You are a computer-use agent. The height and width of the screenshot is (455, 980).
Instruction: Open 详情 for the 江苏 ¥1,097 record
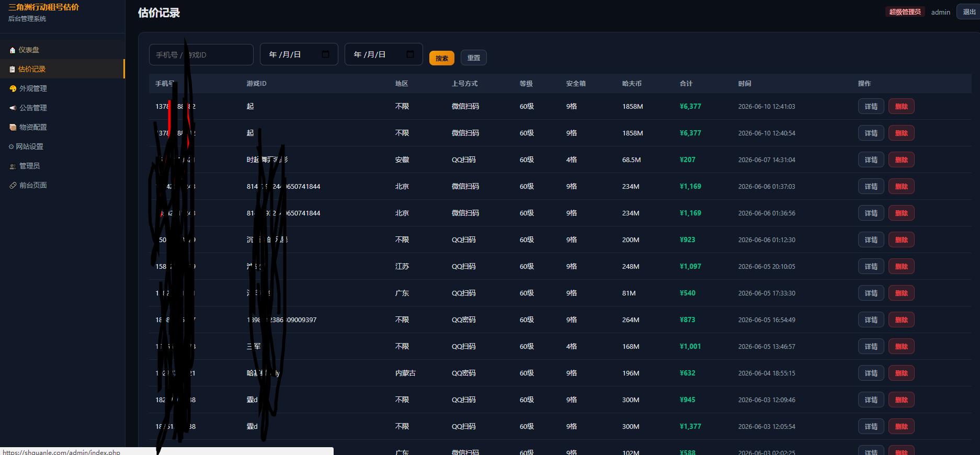(871, 266)
